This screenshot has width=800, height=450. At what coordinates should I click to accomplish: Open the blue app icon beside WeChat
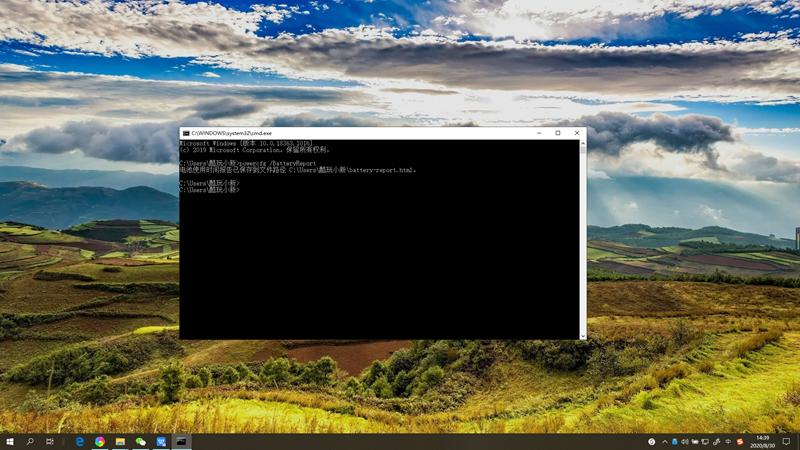point(161,442)
